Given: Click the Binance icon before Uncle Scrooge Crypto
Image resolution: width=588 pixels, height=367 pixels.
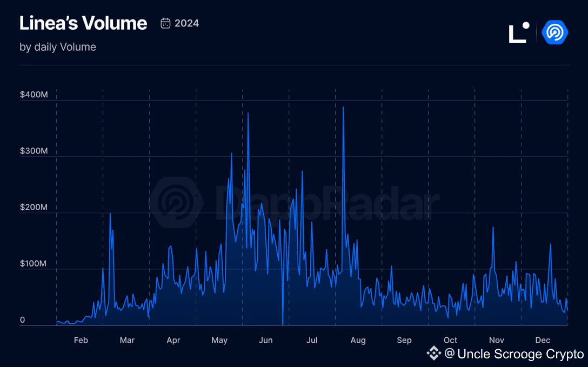Looking at the screenshot, I should pyautogui.click(x=434, y=353).
